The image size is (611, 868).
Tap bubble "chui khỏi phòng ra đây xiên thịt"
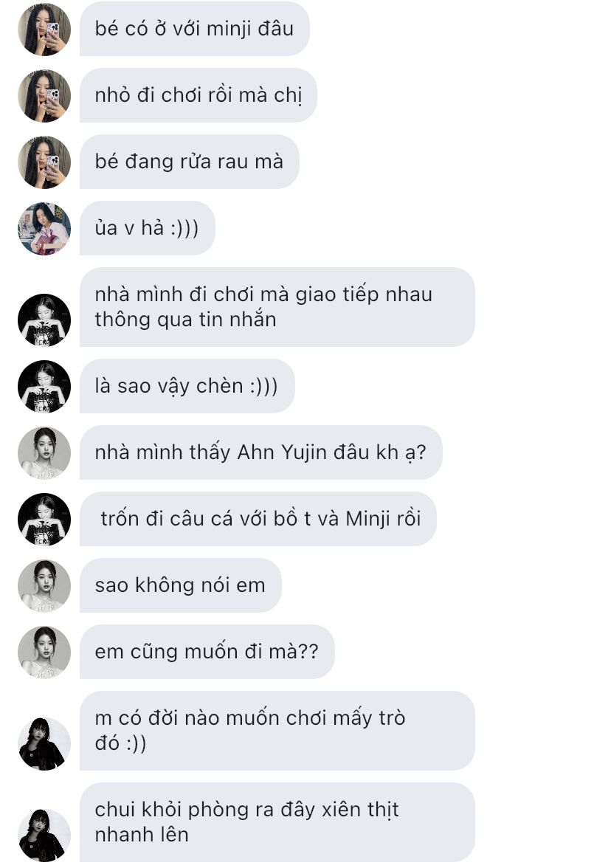click(277, 822)
